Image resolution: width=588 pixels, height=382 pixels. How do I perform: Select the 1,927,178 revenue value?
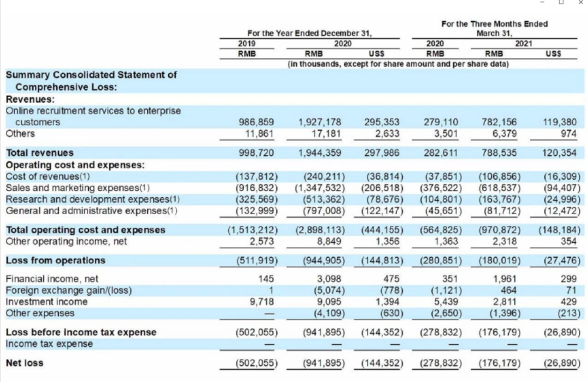(320, 122)
